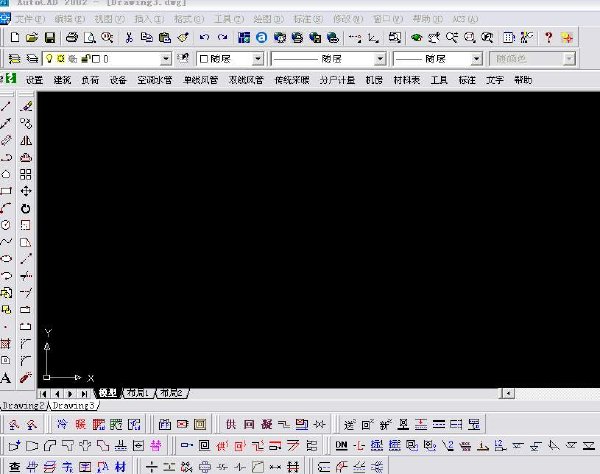Select the Rotate modify tool
Screen dimensions: 600x474
(x=26, y=208)
